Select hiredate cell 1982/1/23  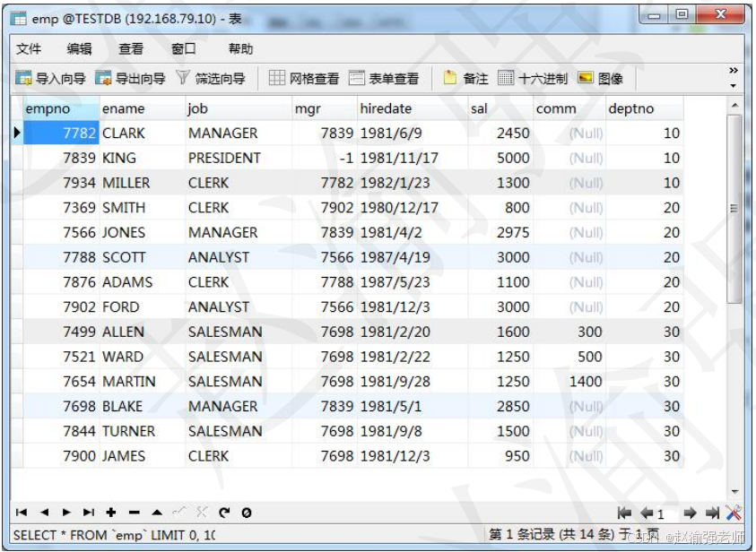(413, 183)
